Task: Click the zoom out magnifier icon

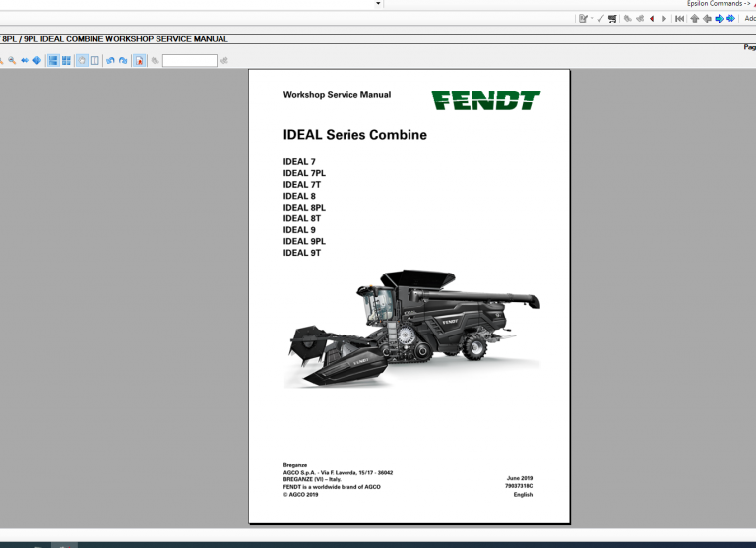Action: pyautogui.click(x=12, y=60)
